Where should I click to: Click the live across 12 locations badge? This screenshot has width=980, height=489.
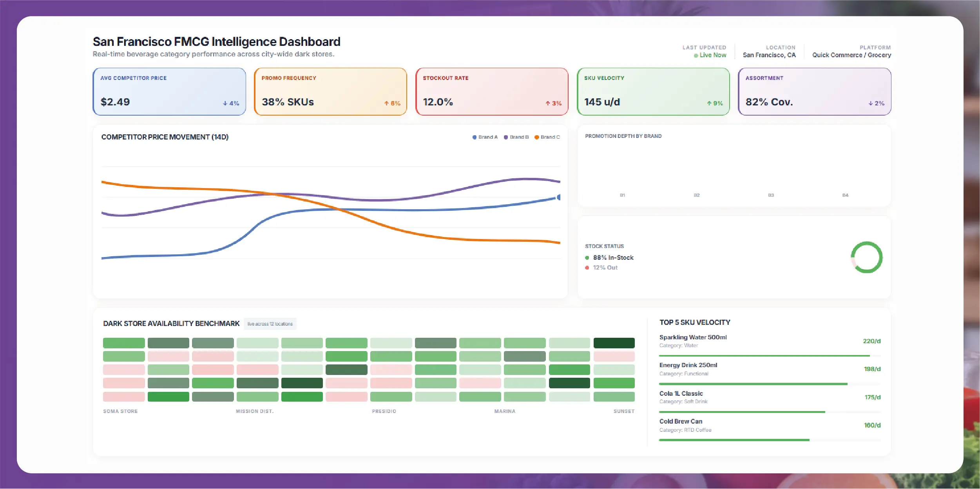(270, 324)
